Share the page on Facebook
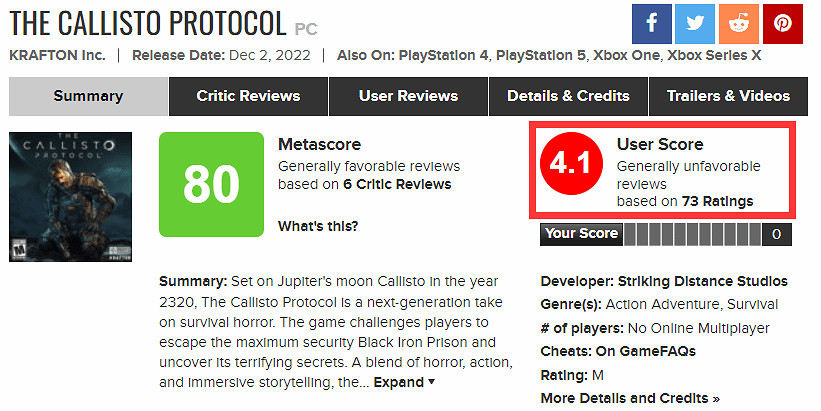821x411 pixels. [651, 24]
